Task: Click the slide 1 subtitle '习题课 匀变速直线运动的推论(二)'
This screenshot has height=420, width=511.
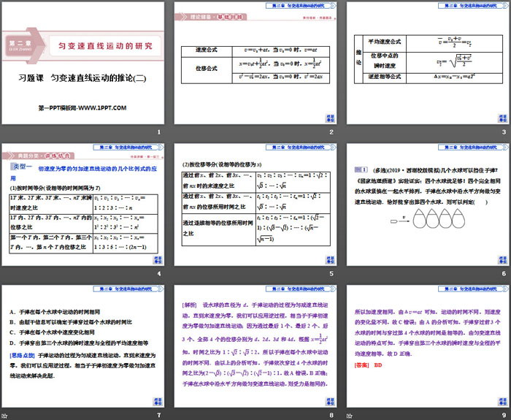Action: point(82,78)
